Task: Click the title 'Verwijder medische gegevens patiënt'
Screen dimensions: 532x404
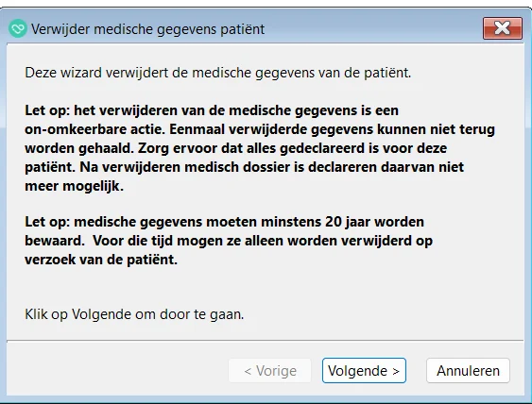Action: pyautogui.click(x=147, y=29)
